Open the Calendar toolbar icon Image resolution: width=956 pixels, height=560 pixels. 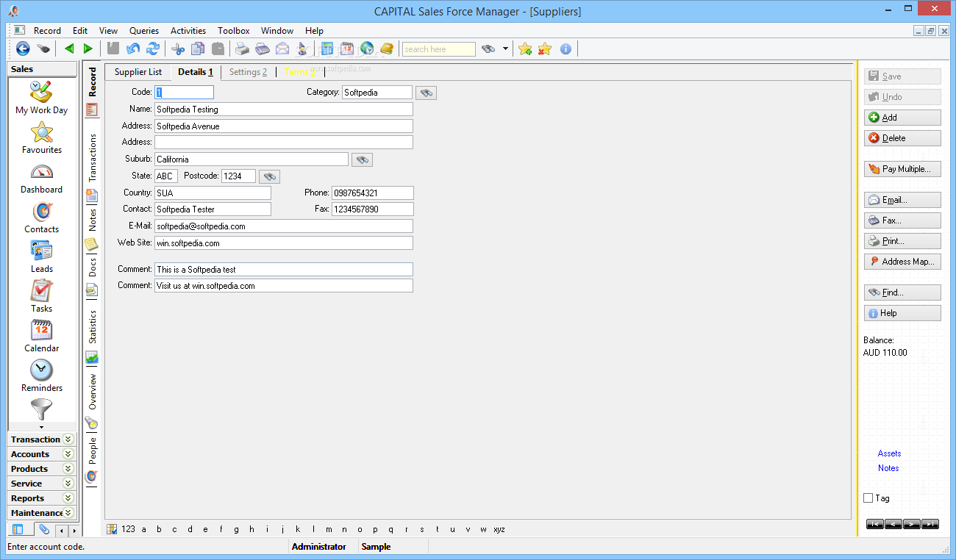pyautogui.click(x=346, y=49)
